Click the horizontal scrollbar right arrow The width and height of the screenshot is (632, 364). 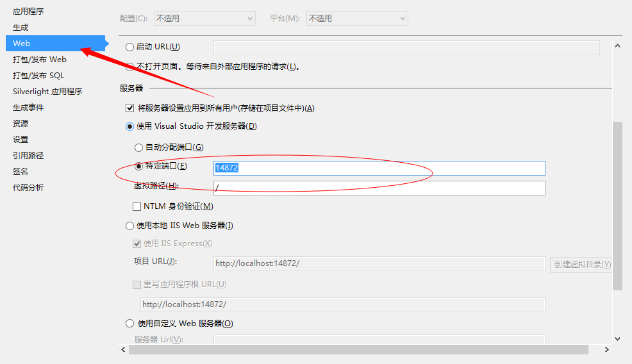coord(606,349)
